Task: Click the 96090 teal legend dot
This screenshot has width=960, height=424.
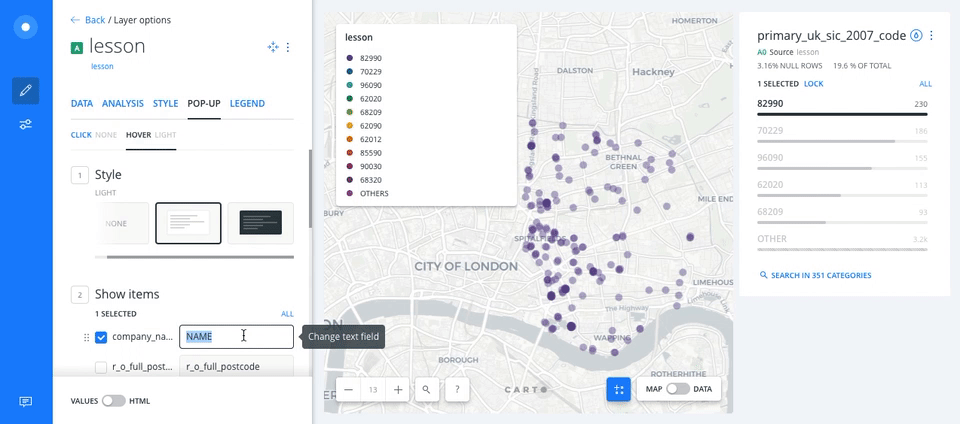Action: tap(350, 85)
